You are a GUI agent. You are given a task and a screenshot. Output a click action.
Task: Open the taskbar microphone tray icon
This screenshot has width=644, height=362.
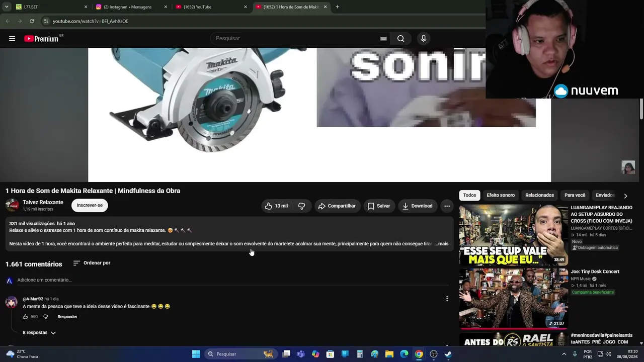tap(575, 354)
